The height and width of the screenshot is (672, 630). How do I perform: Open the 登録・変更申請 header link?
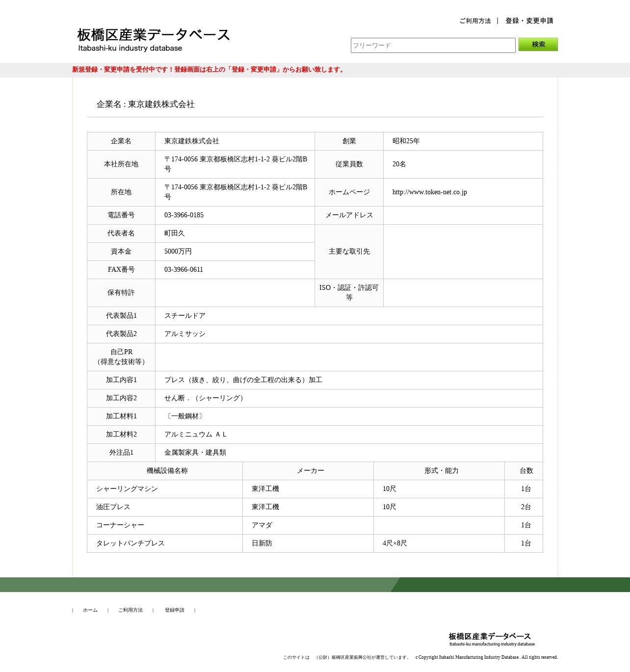[x=529, y=21]
